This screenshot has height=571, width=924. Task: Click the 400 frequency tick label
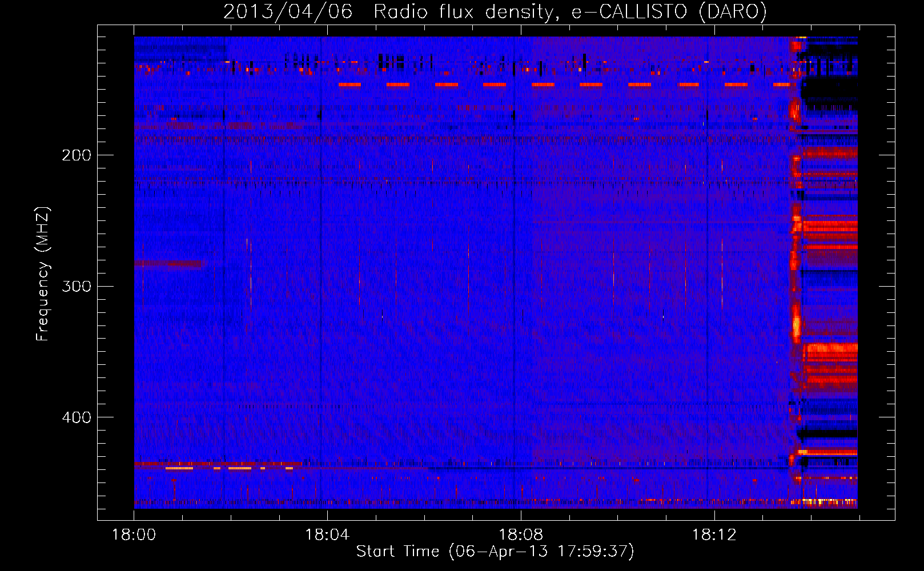(77, 417)
